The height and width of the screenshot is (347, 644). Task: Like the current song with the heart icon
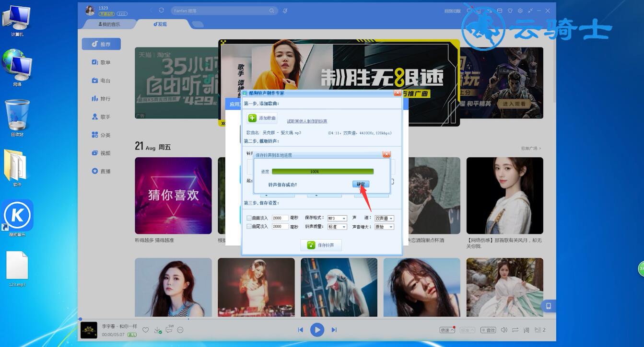[x=146, y=330]
